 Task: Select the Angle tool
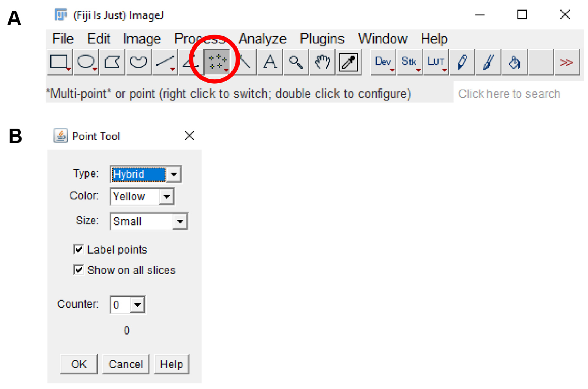point(190,62)
